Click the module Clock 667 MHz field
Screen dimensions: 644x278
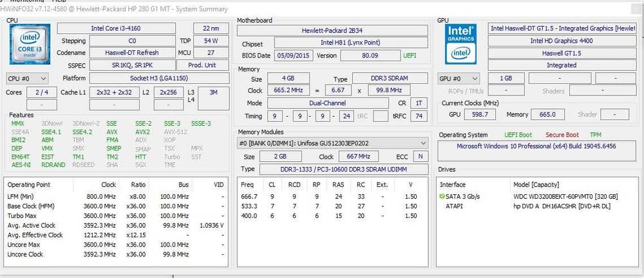tap(359, 157)
